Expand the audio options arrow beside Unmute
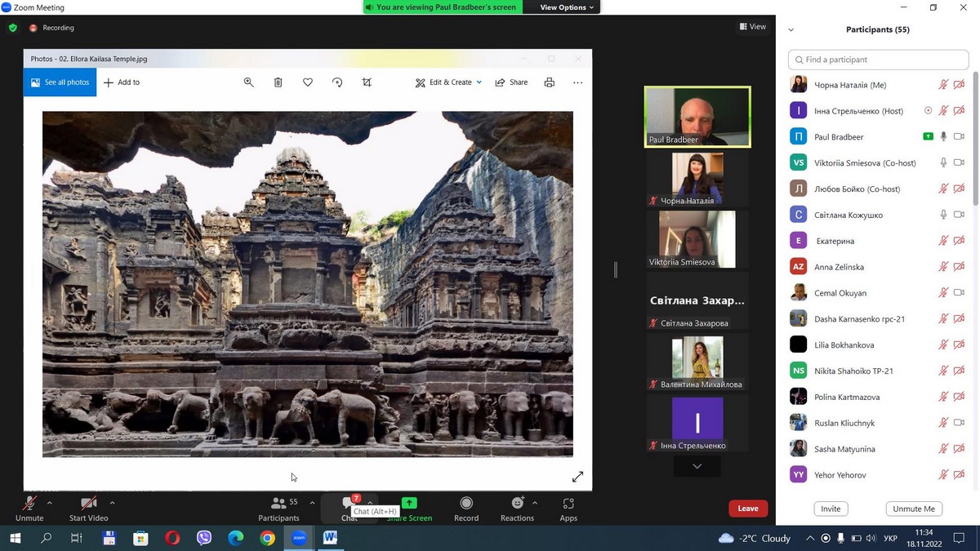Image resolution: width=980 pixels, height=551 pixels. [50, 503]
